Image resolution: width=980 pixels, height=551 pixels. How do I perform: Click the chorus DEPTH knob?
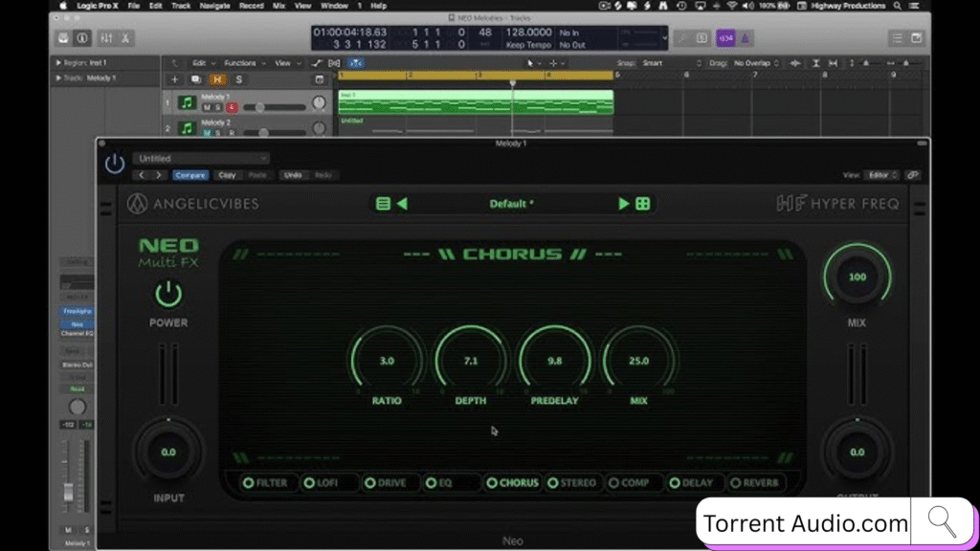[470, 362]
